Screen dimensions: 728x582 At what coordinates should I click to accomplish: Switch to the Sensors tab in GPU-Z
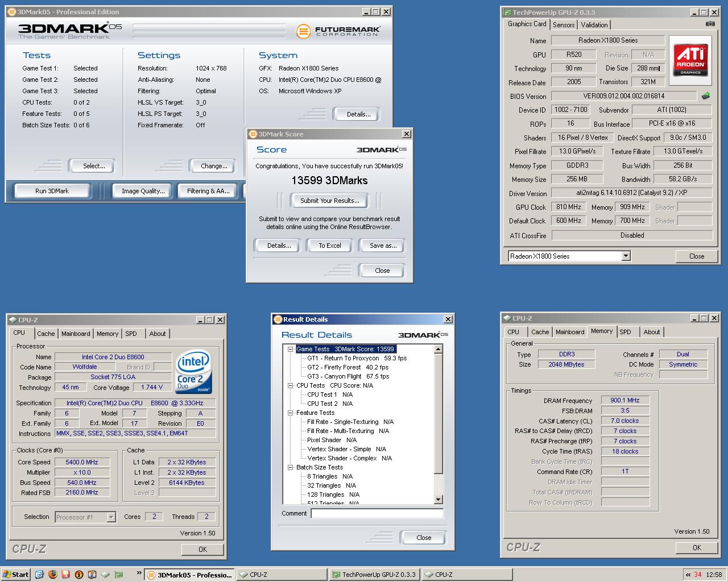click(x=564, y=24)
